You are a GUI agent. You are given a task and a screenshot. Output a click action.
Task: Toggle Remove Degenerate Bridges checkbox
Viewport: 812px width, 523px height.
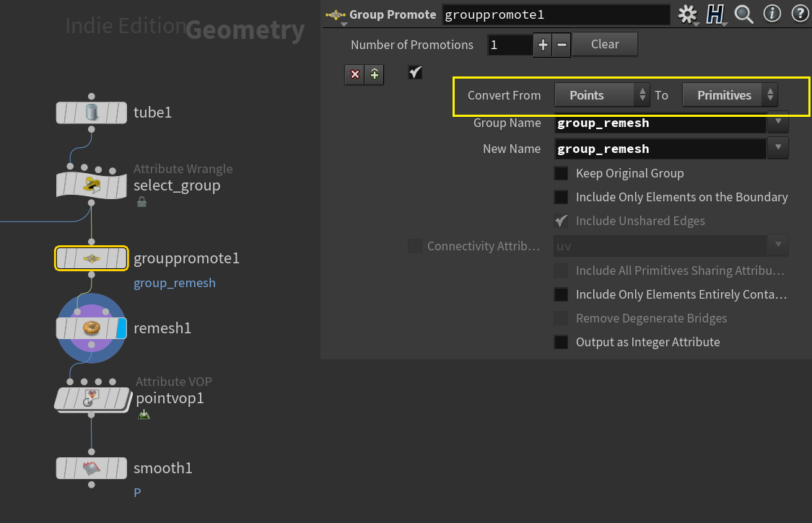coord(561,318)
